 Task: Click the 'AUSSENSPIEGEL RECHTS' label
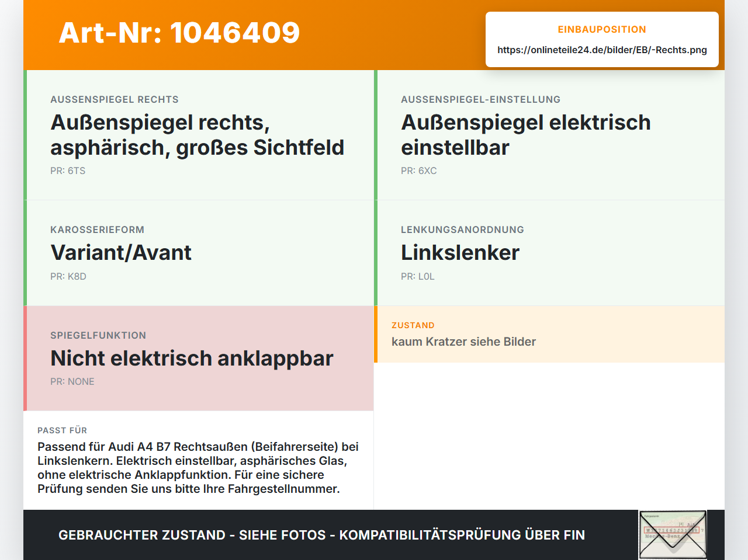coord(115,99)
